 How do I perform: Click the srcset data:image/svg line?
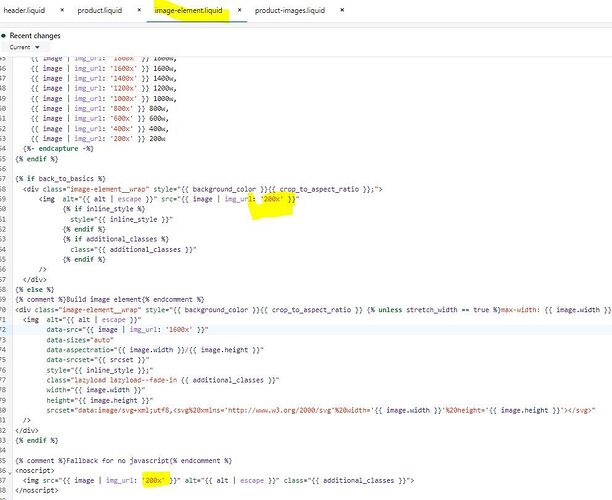pyautogui.click(x=321, y=410)
